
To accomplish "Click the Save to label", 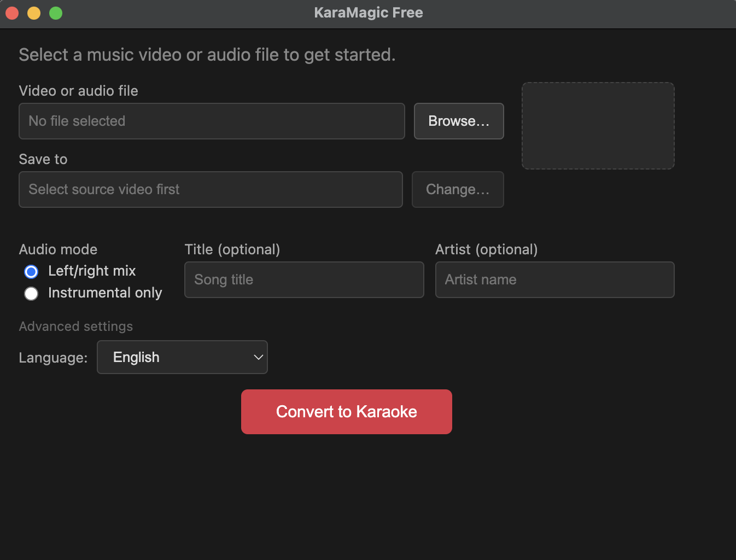I will [43, 159].
